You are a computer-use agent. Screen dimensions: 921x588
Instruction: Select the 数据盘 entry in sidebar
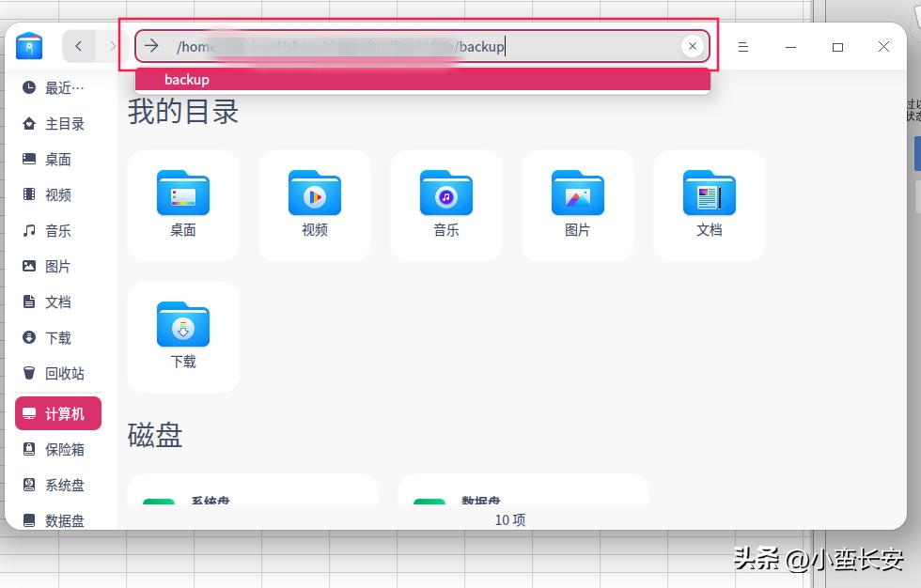58,520
